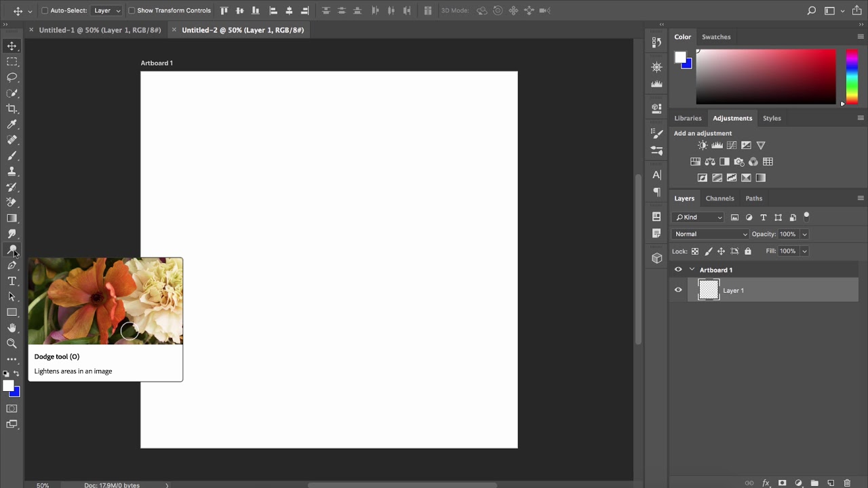Click the search magnifier icon
The height and width of the screenshot is (488, 868).
812,11
